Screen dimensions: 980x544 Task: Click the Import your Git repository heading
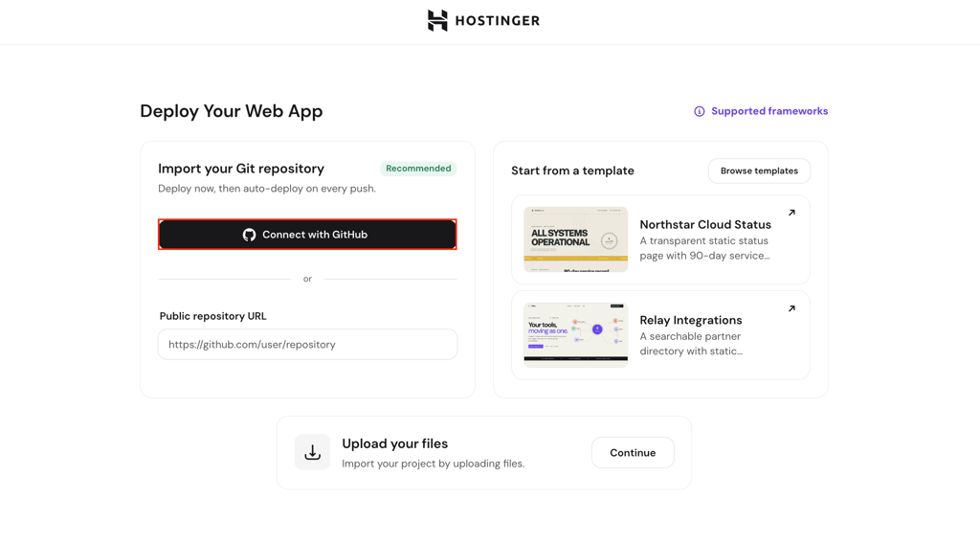pos(240,169)
